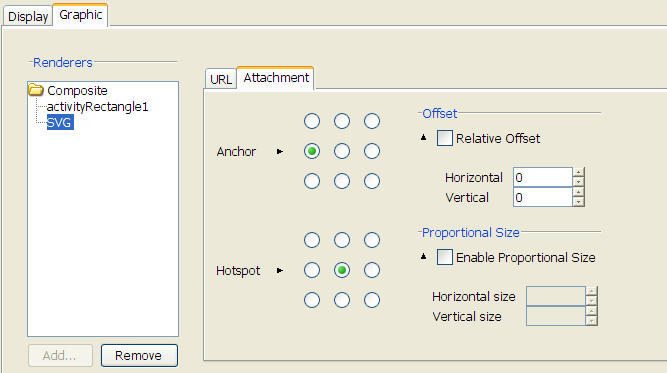Click the arrow next to Anchor
667x373 pixels.
pos(279,151)
